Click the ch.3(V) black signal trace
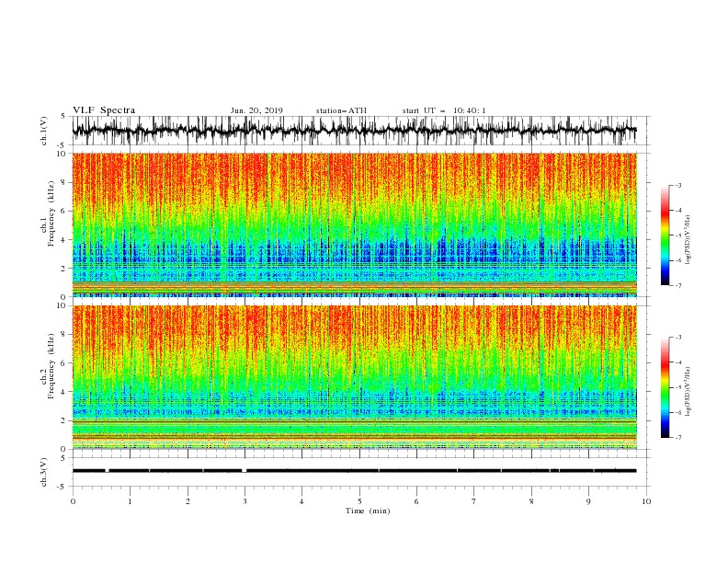This screenshot has height=563, width=728. tap(354, 471)
